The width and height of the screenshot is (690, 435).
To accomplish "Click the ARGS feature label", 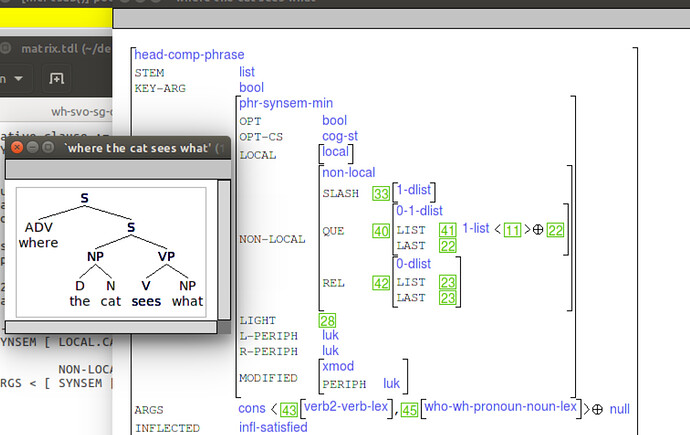I will pyautogui.click(x=149, y=410).
